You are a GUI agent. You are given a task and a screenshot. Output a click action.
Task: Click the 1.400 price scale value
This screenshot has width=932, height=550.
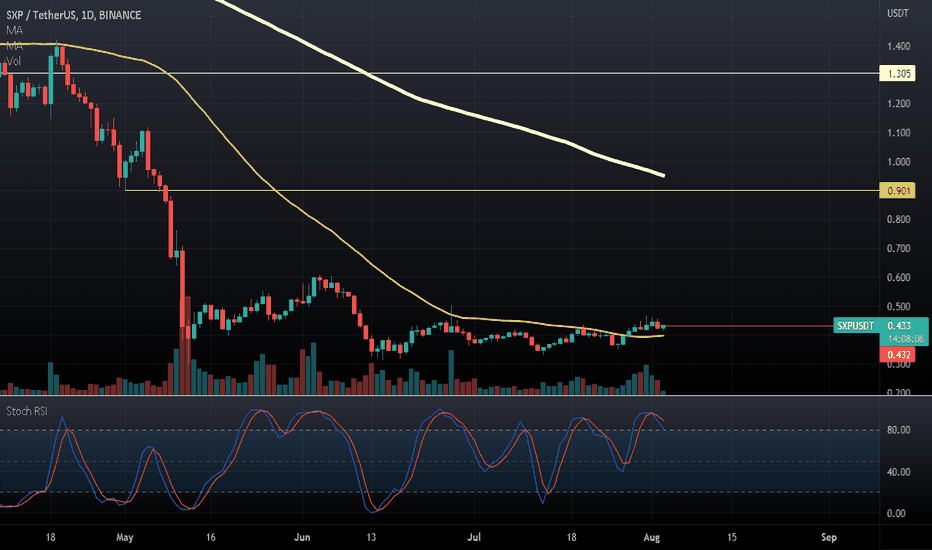tap(898, 46)
